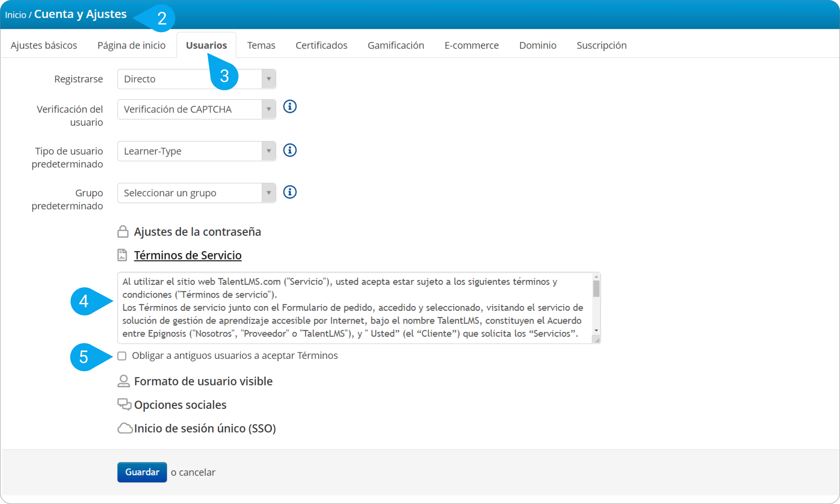Enable Obligar a antiguos usuarios a aceptar Términos

coord(122,356)
